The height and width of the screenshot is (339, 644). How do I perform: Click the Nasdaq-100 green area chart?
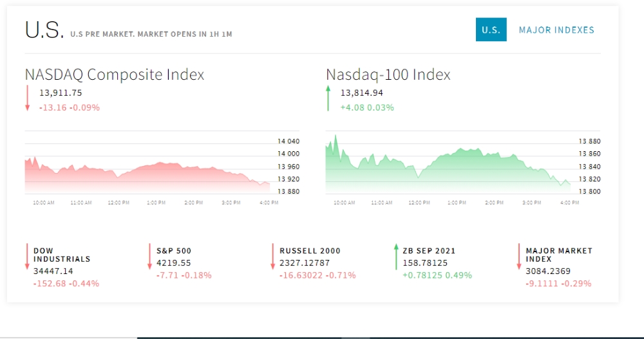point(448,164)
